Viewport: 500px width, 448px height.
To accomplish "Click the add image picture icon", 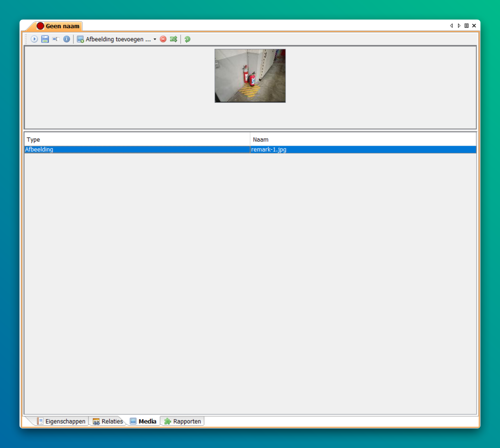I will [80, 39].
